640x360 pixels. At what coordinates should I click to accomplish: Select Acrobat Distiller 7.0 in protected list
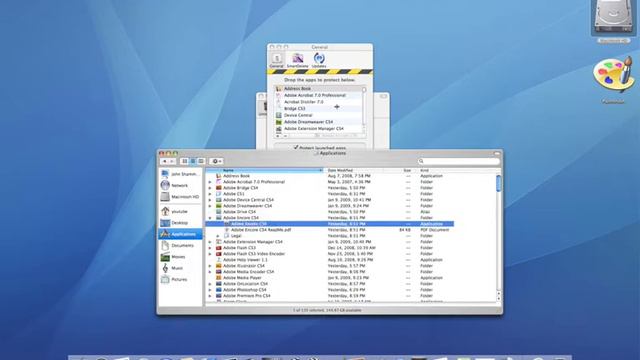318,102
